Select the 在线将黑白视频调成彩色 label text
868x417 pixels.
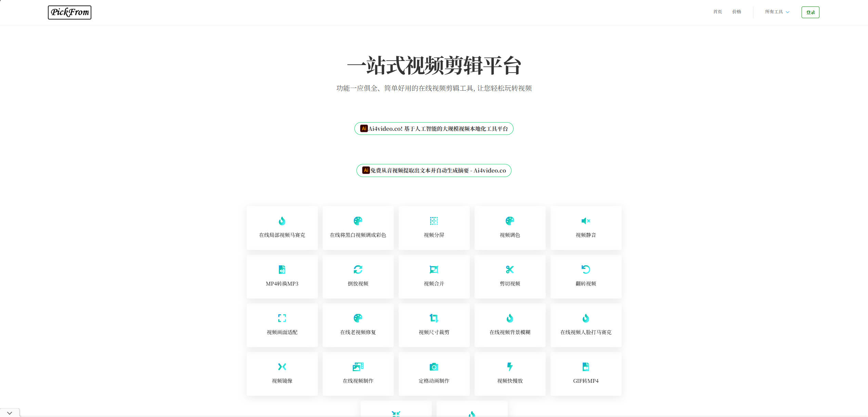(358, 235)
